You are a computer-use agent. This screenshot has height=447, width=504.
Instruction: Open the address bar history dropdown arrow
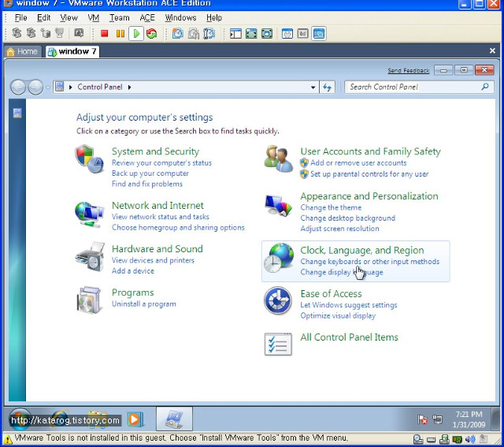click(313, 88)
